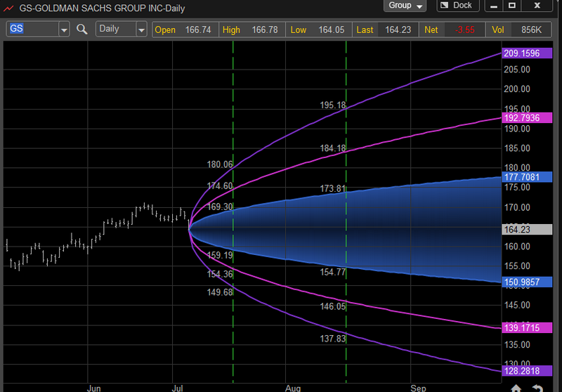Open the symbol search magnifier
The width and height of the screenshot is (562, 392).
(x=82, y=30)
